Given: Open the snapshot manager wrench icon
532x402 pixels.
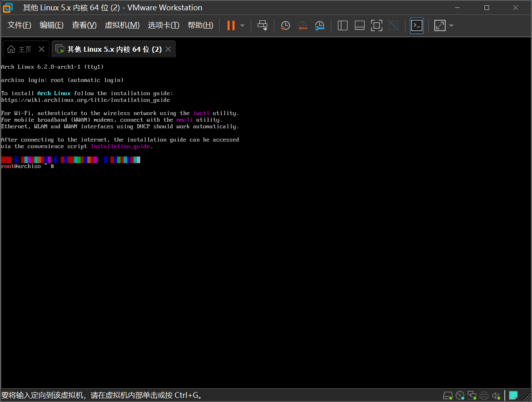Looking at the screenshot, I should click(x=319, y=26).
